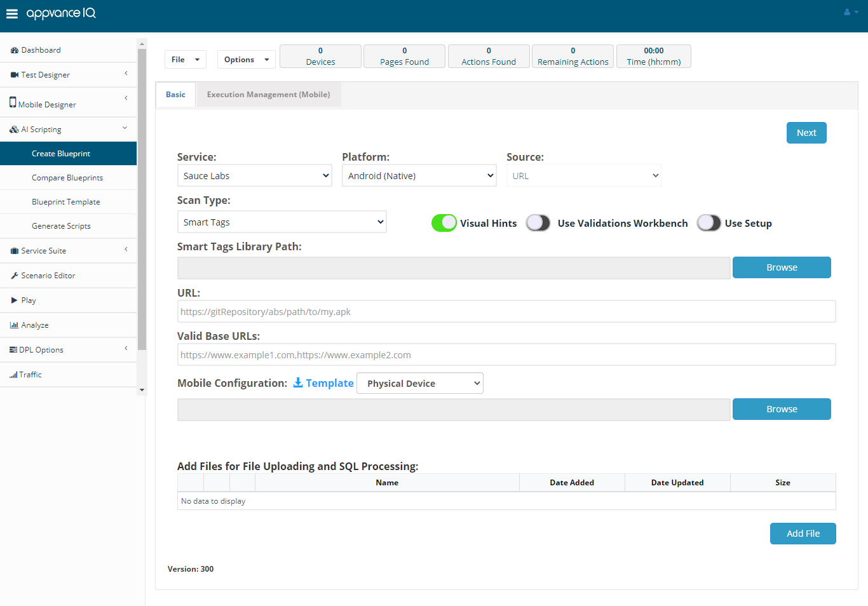
Task: Toggle Visual Hints switch off
Action: pyautogui.click(x=444, y=223)
